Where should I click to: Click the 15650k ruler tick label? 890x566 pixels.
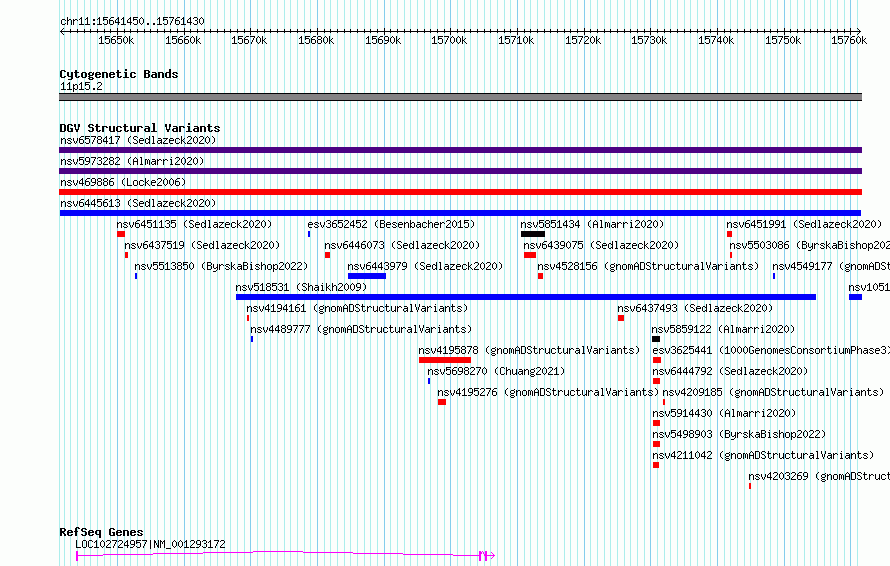(116, 40)
